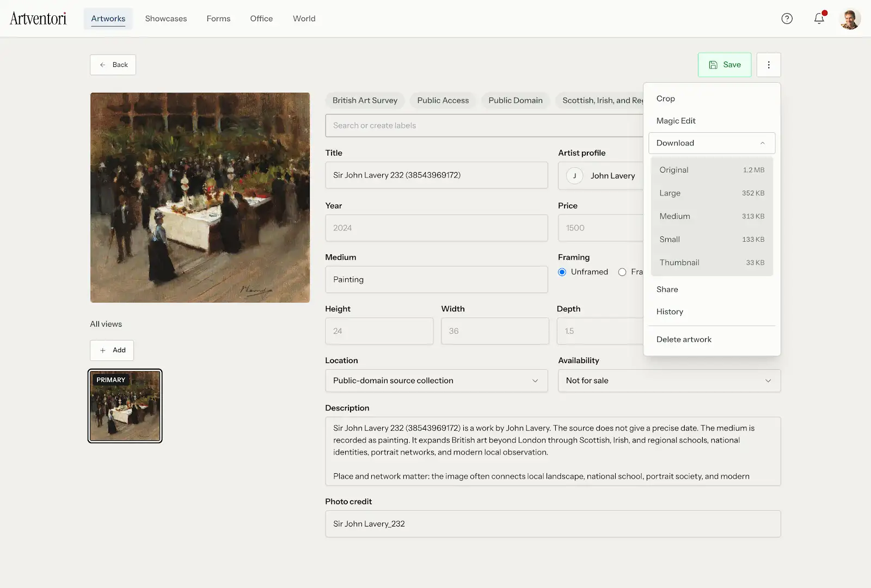Open the Office tab

[x=261, y=19]
